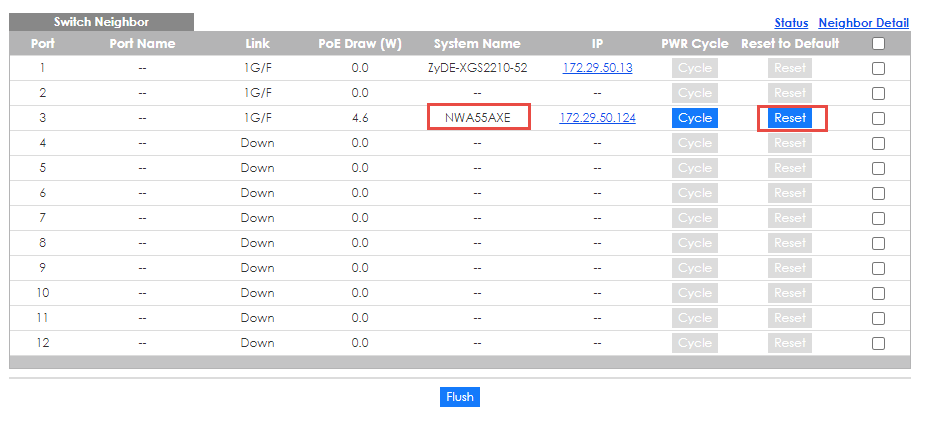This screenshot has width=937, height=423.
Task: Open IP address 172.29.50.124 link
Action: 597,118
